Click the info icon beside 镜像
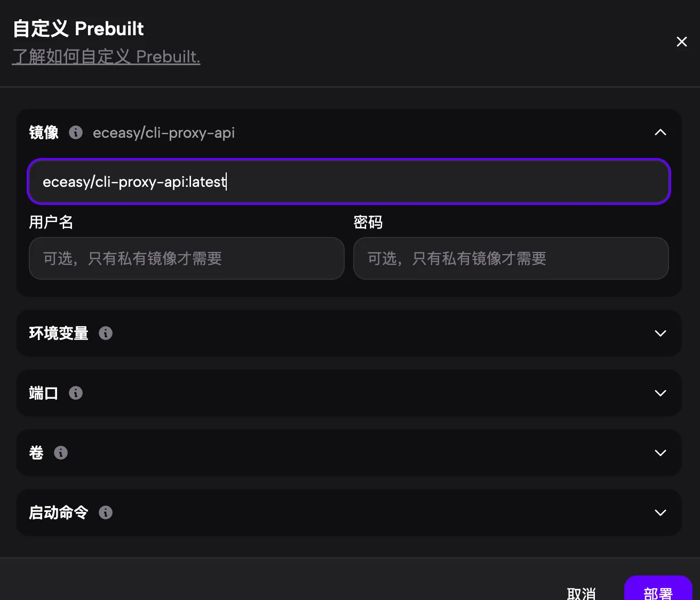Viewport: 700px width, 600px height. (76, 132)
